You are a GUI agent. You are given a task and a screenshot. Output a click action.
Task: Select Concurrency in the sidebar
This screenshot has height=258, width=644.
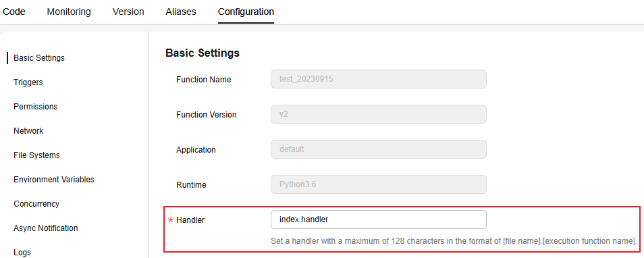coord(36,203)
